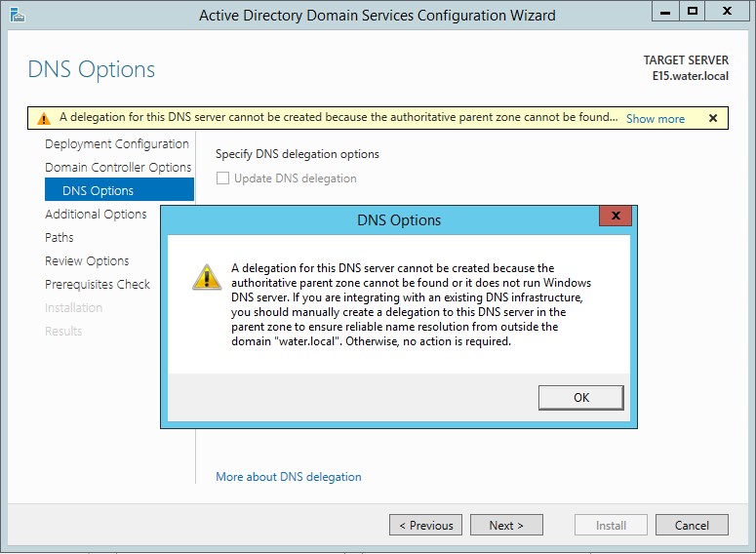Click the wizard app icon in title bar

(x=18, y=15)
